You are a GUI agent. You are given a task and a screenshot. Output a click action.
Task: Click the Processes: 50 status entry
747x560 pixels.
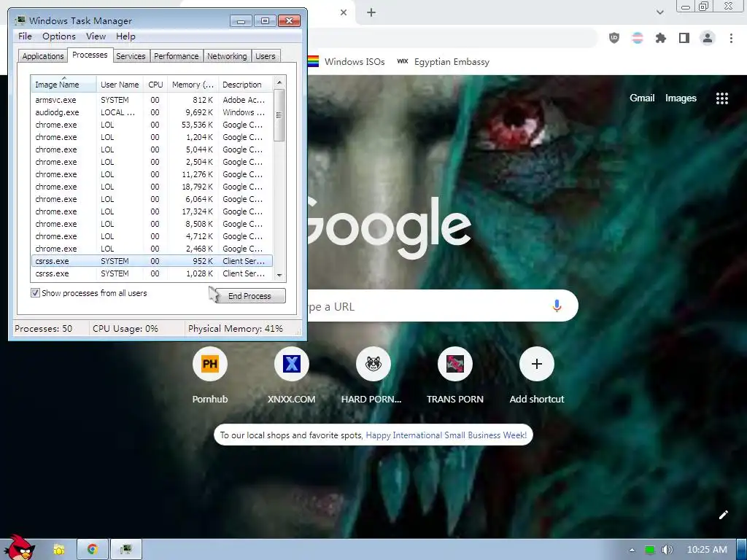(x=43, y=329)
